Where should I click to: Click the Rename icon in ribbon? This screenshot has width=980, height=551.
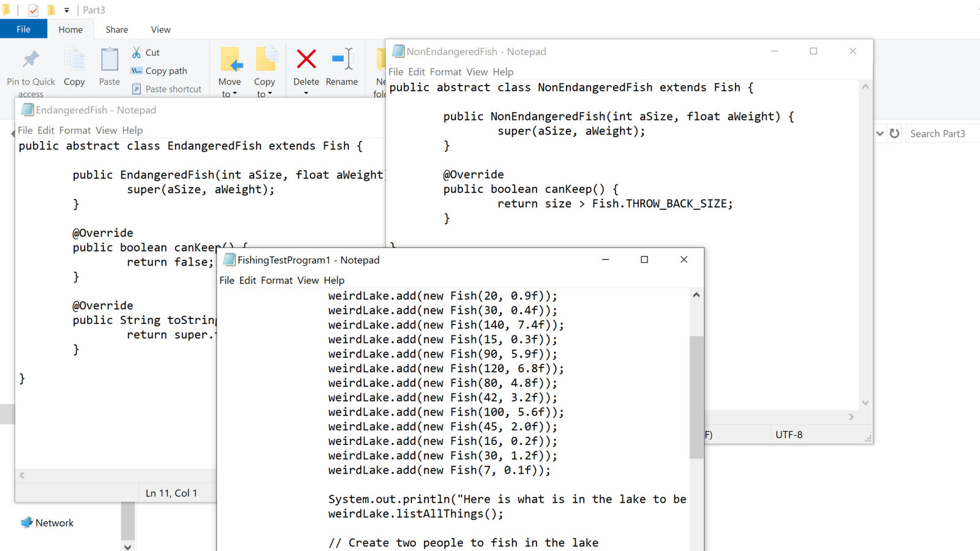click(x=342, y=60)
